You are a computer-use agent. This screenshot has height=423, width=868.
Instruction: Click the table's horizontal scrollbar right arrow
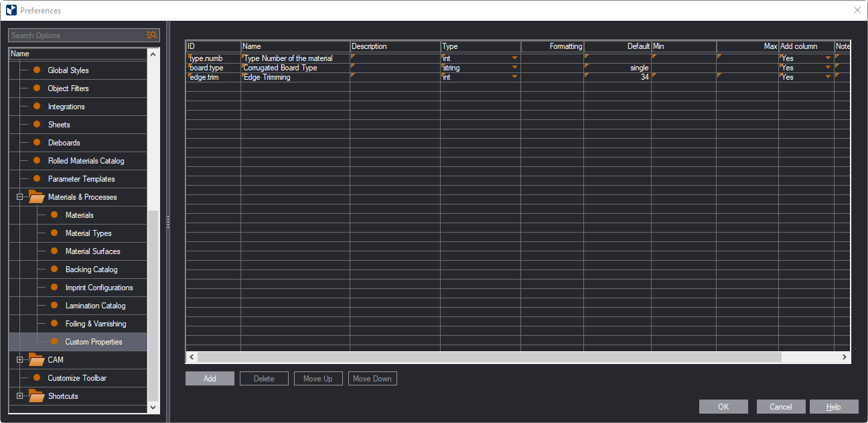(845, 358)
